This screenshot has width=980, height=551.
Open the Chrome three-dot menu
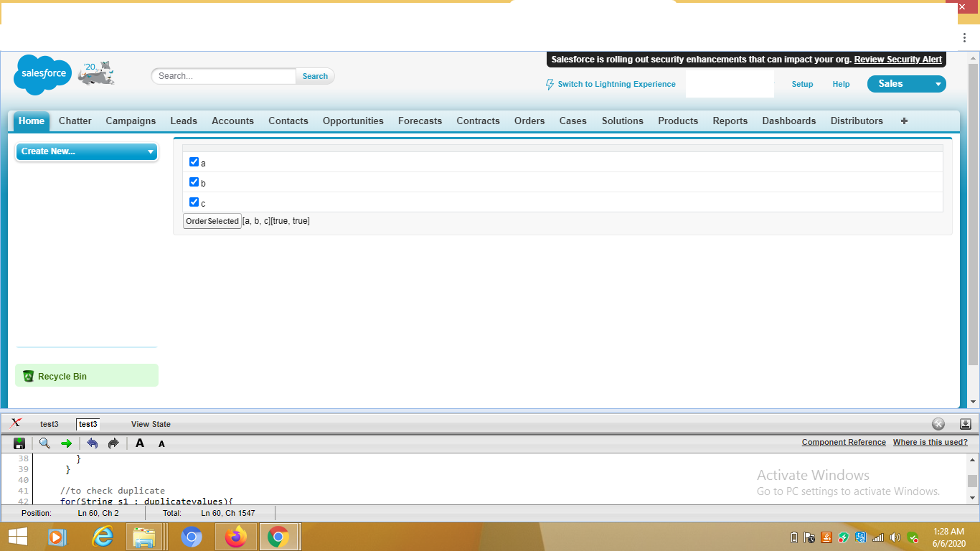click(965, 37)
